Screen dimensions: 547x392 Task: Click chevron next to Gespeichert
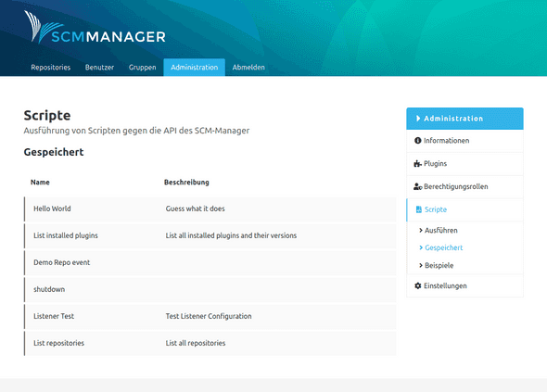[x=421, y=247]
